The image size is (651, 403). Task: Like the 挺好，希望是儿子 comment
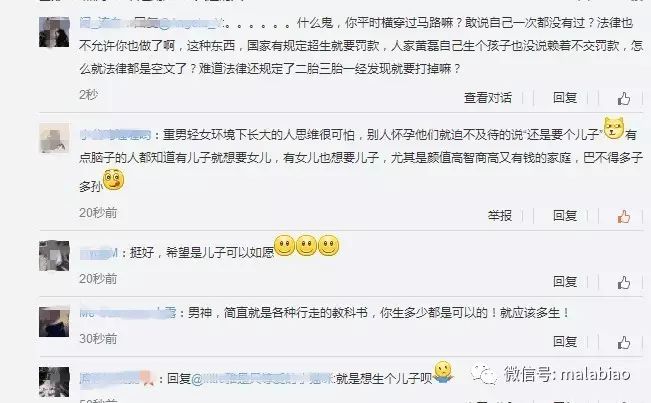(x=623, y=283)
